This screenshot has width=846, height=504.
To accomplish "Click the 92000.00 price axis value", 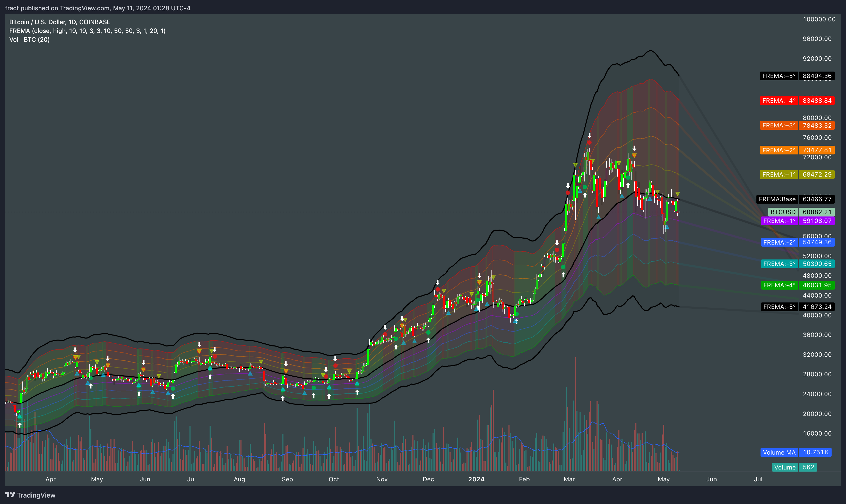I will 817,59.
